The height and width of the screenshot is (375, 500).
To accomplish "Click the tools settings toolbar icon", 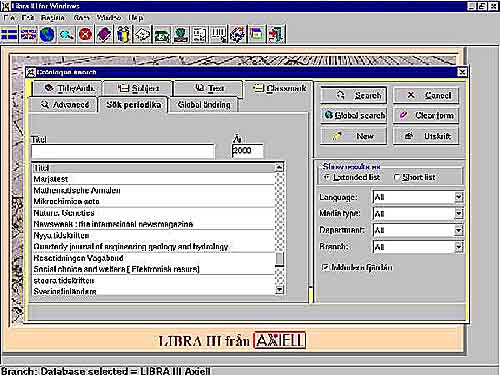I will click(x=238, y=34).
